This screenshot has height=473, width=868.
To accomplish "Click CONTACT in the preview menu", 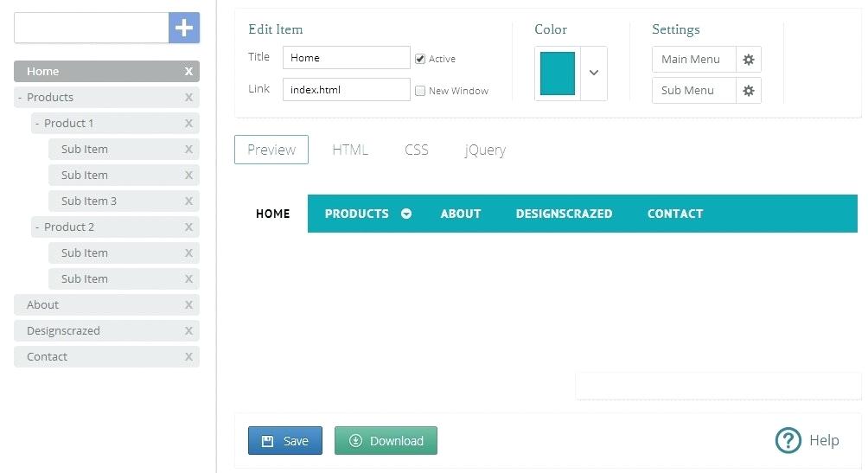I will (675, 214).
